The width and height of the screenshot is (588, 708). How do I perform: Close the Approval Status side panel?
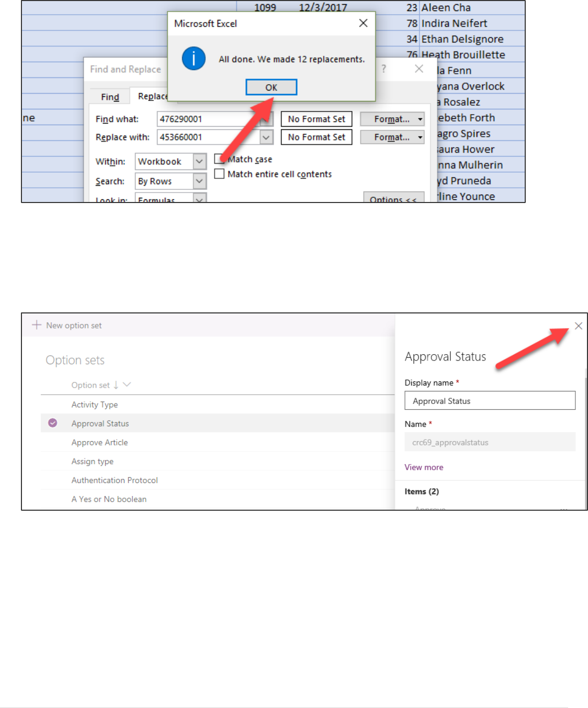click(x=579, y=326)
